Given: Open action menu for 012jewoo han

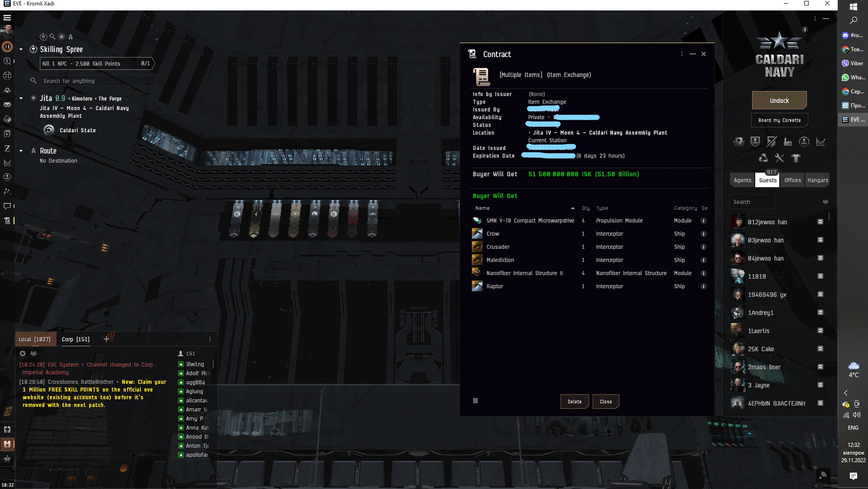Looking at the screenshot, I should click(820, 222).
